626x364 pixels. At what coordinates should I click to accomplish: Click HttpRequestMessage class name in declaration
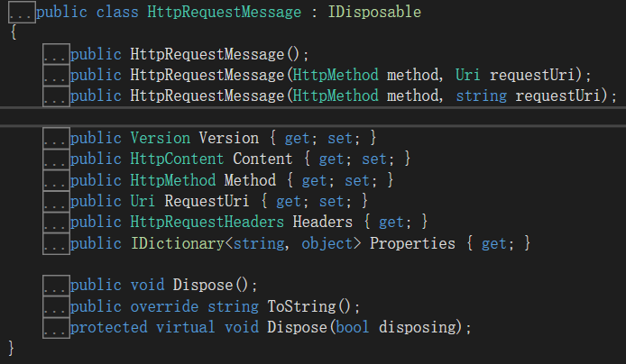point(225,12)
